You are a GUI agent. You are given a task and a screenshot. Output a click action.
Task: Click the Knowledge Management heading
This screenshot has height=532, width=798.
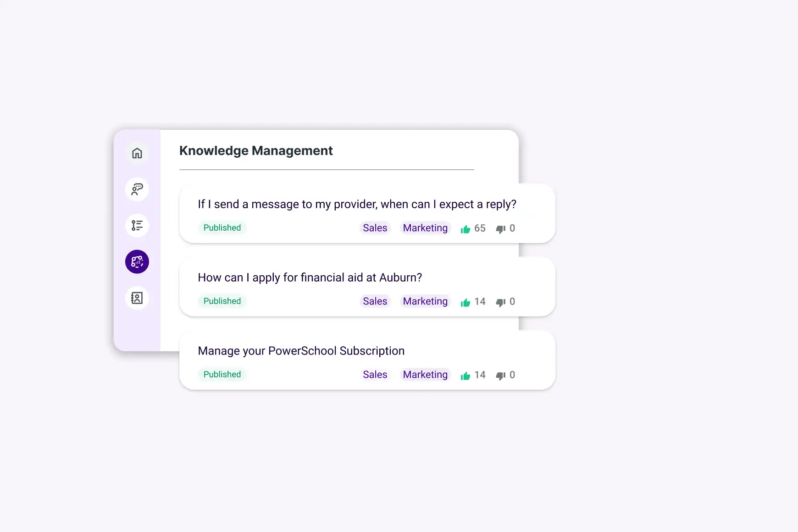256,151
